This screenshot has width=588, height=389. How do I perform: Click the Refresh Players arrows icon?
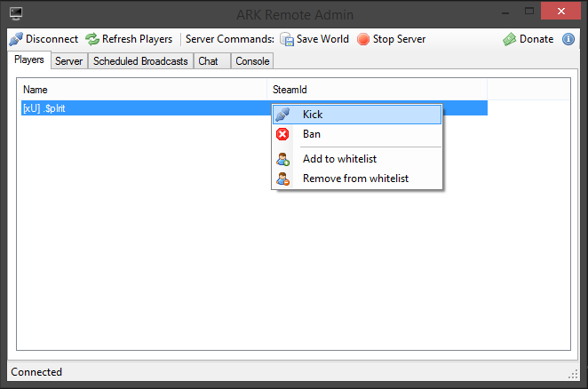92,39
